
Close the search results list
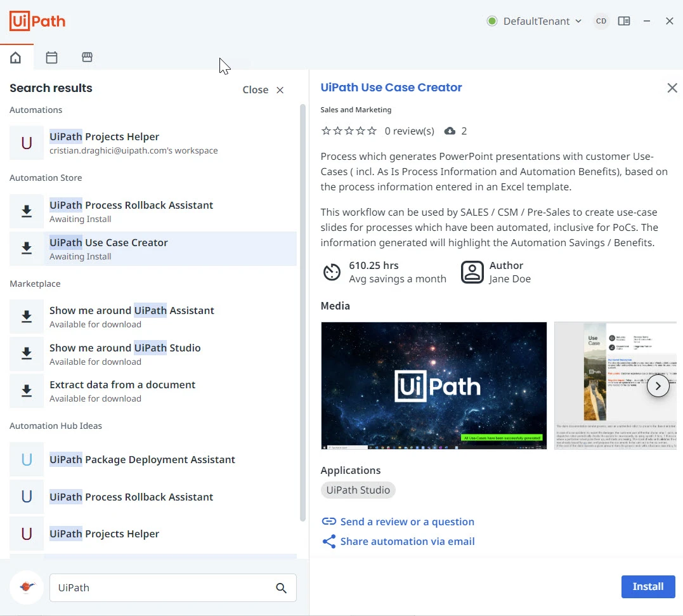(x=263, y=89)
